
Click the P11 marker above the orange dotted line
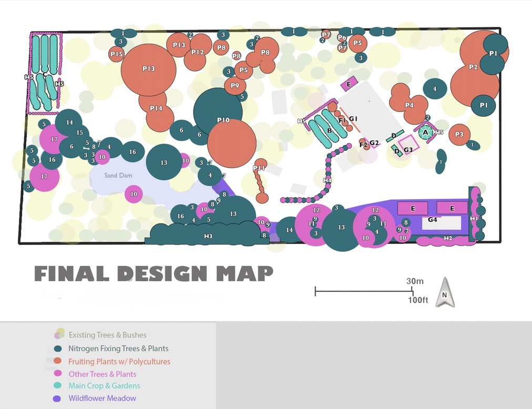coord(260,167)
